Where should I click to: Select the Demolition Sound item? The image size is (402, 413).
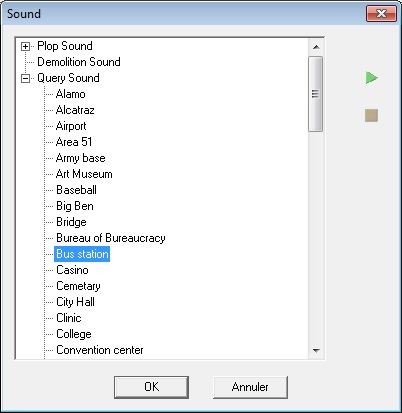tap(79, 62)
